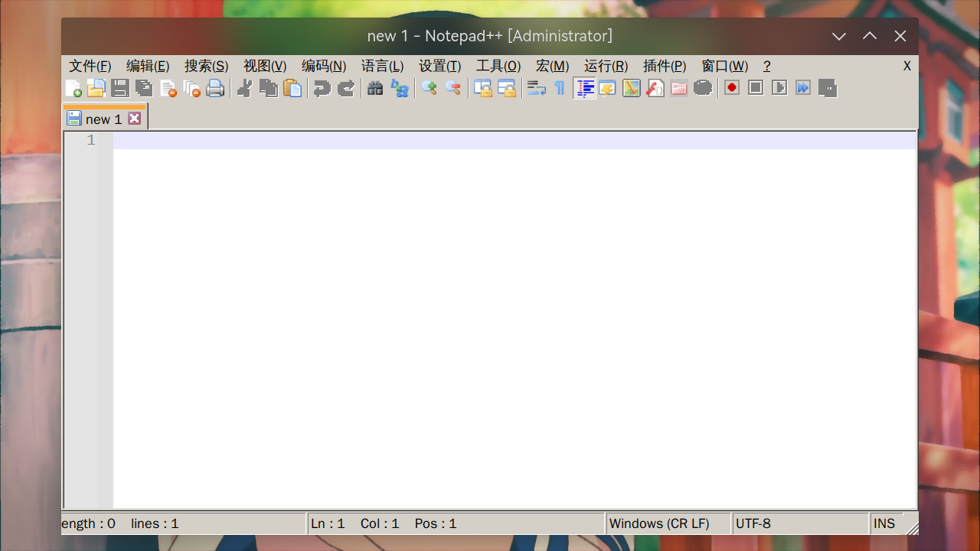Click the Zoom in magnifier icon
Image resolution: width=980 pixels, height=551 pixels.
pos(430,89)
